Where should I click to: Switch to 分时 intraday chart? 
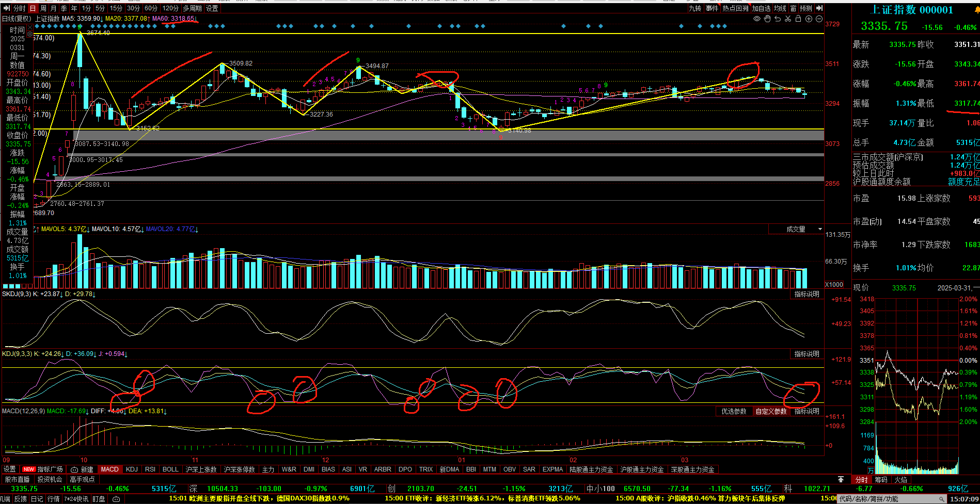pyautogui.click(x=19, y=8)
